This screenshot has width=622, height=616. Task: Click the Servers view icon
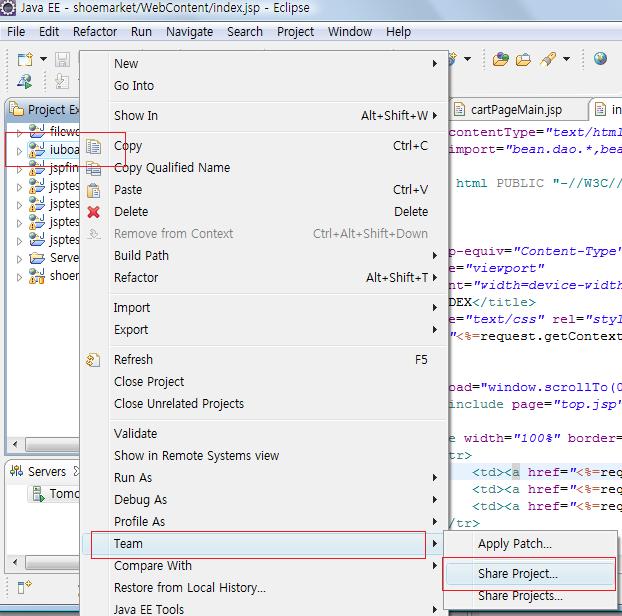[x=16, y=471]
